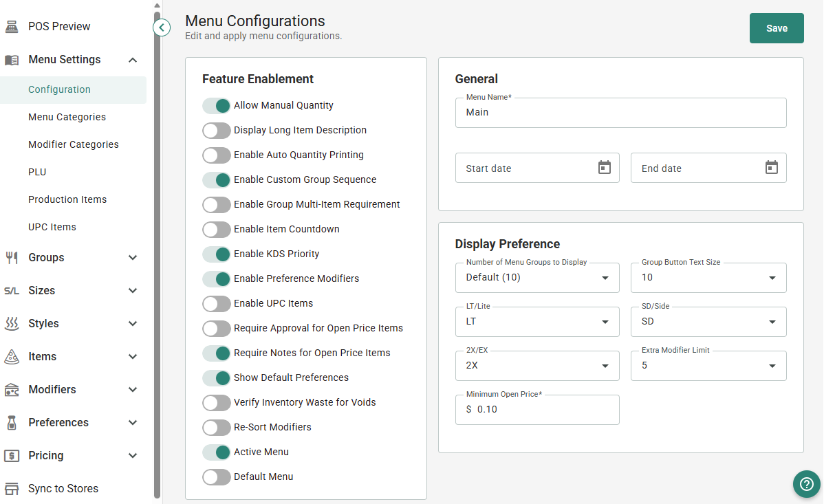Enable Verify Inventory Waste for Voids
This screenshot has height=504, width=824.
(217, 402)
